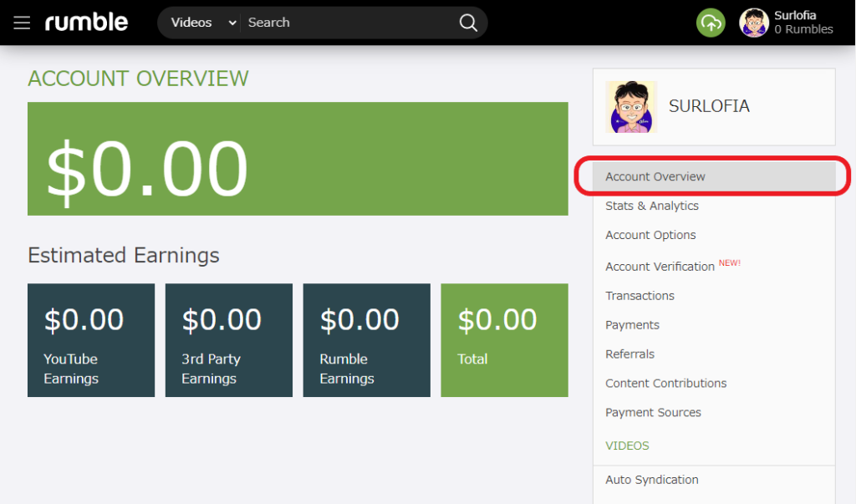The height and width of the screenshot is (504, 856).
Task: Click the green upload cloud icon
Action: click(x=711, y=23)
